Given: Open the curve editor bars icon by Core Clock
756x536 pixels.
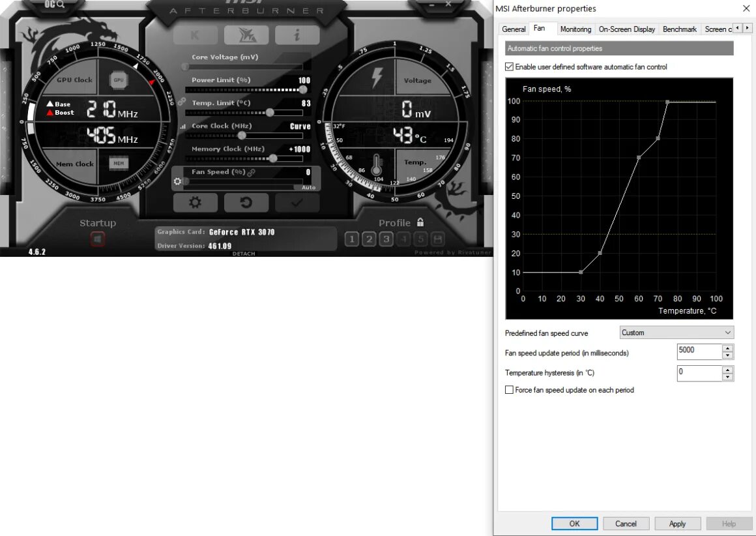Looking at the screenshot, I should click(182, 127).
